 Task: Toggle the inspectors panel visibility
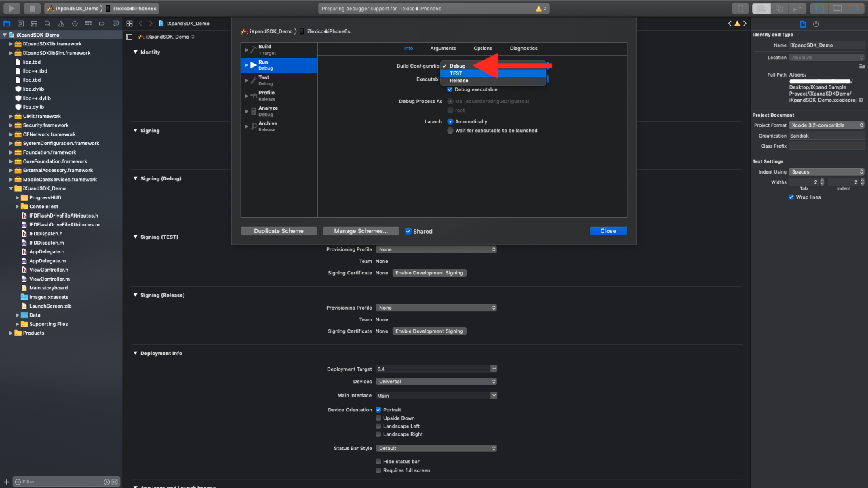tap(855, 8)
